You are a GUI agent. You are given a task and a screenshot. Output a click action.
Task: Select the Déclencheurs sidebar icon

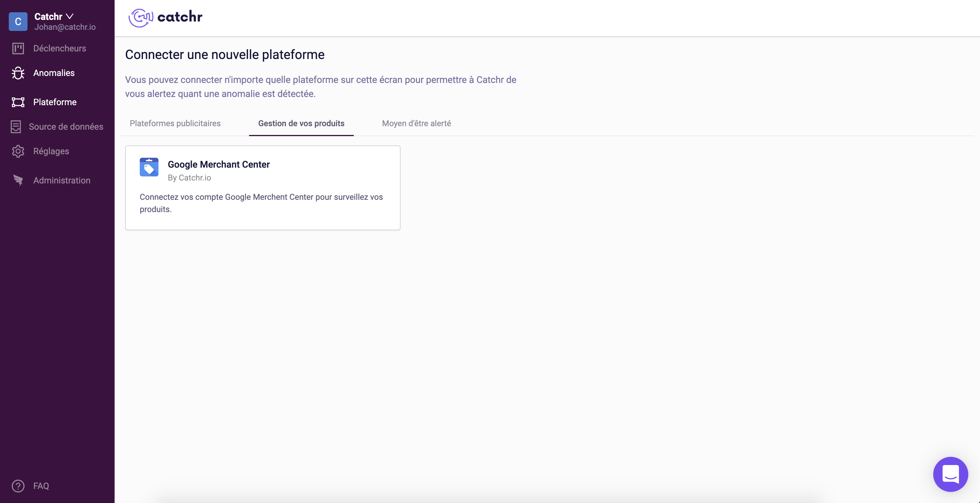(18, 48)
